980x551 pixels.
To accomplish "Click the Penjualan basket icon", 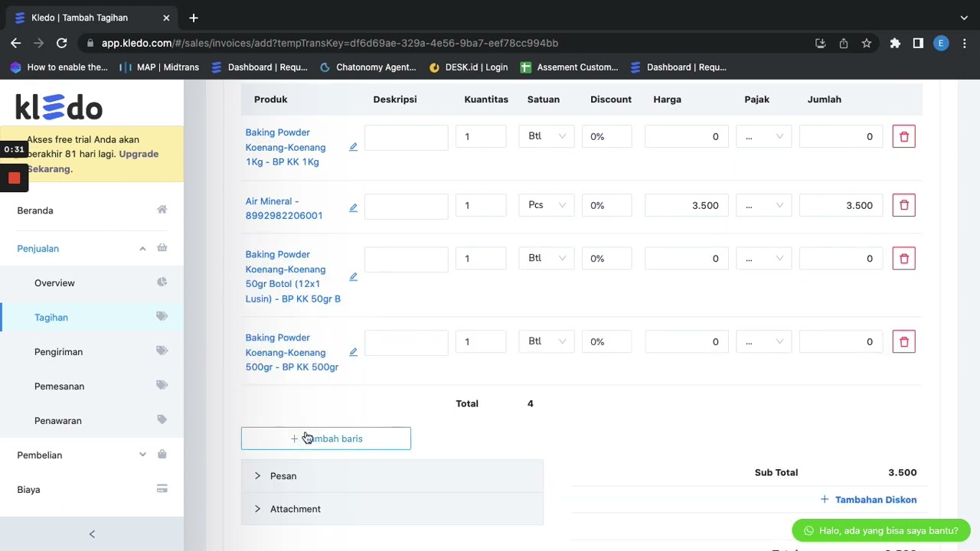I will click(x=162, y=248).
